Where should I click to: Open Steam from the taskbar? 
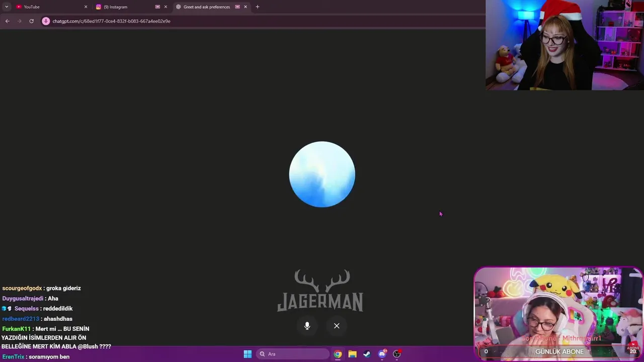tap(367, 354)
